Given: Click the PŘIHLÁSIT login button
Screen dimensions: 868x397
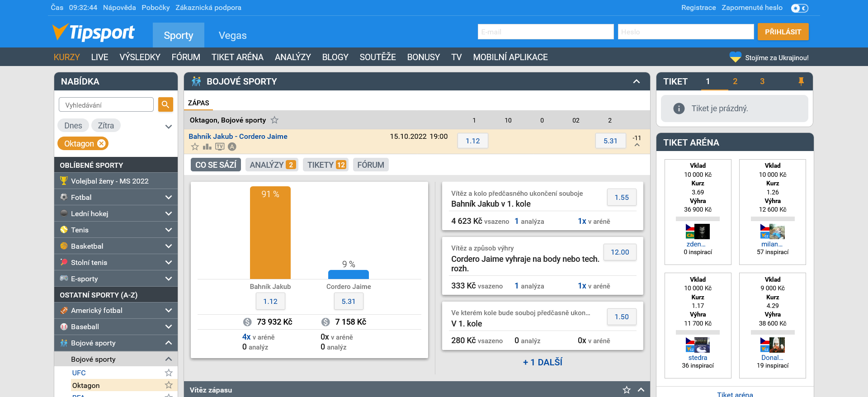Looking at the screenshot, I should (783, 32).
